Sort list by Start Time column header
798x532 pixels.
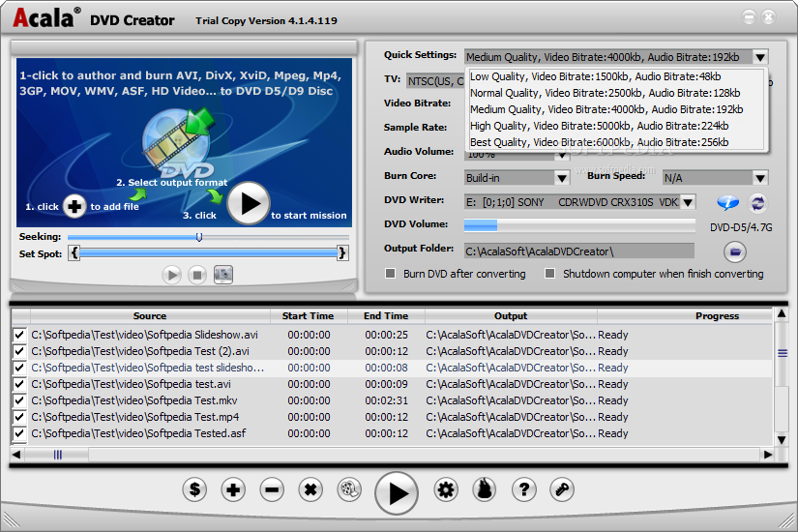(309, 315)
